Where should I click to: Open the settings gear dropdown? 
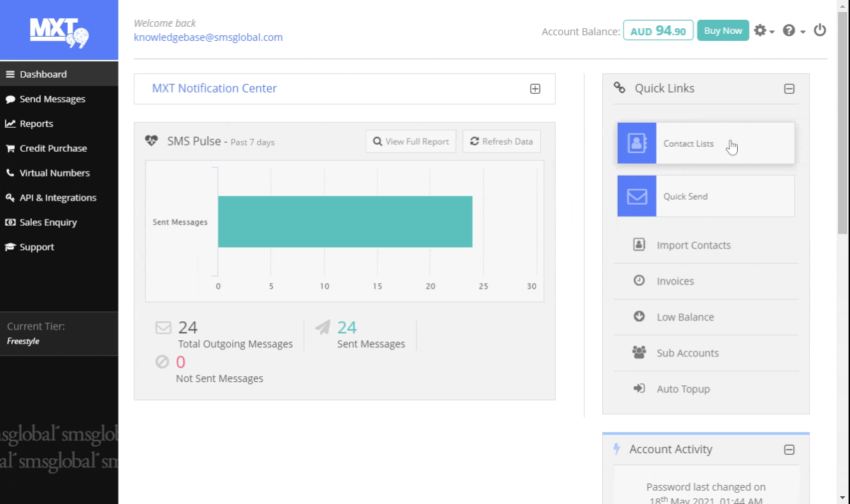click(x=763, y=31)
